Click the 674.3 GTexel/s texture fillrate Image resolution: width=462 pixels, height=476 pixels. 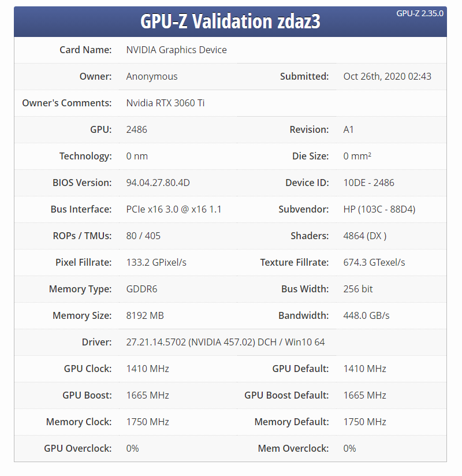(374, 262)
